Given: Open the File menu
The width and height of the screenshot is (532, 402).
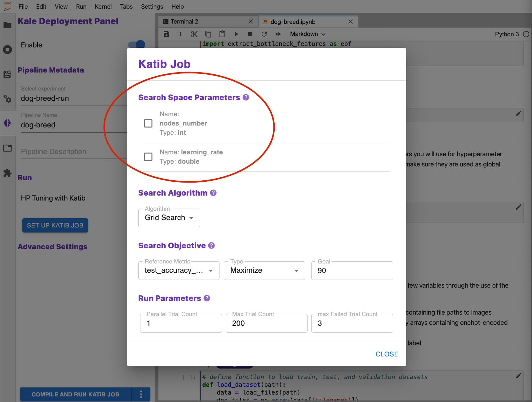Looking at the screenshot, I should pyautogui.click(x=23, y=7).
